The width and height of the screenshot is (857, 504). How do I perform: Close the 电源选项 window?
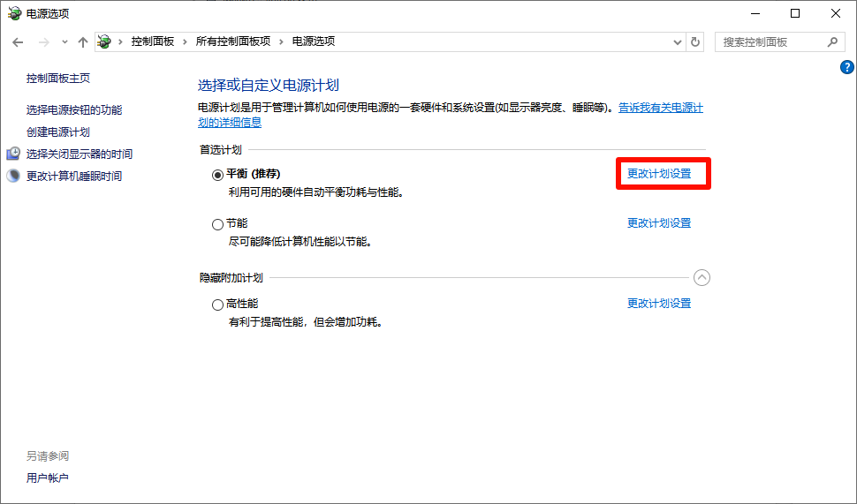tap(836, 13)
